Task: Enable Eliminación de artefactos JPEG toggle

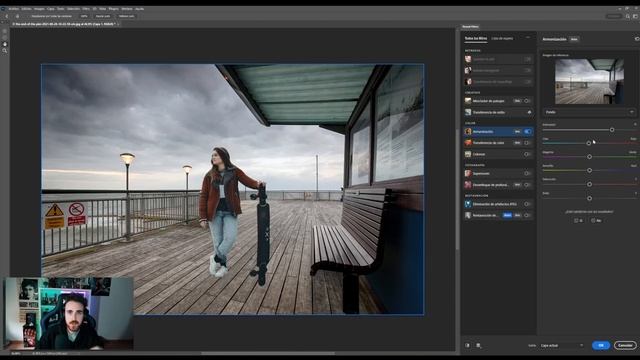Action: pos(527,204)
